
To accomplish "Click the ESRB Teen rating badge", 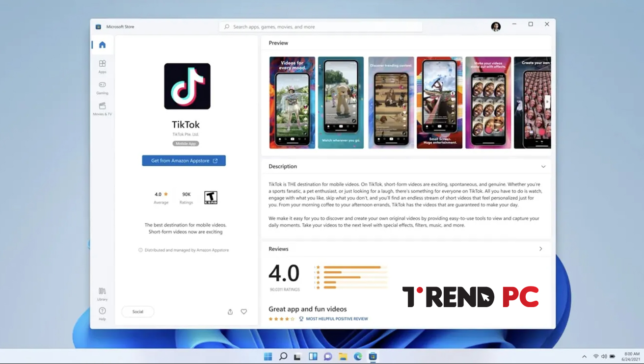I will click(x=211, y=198).
